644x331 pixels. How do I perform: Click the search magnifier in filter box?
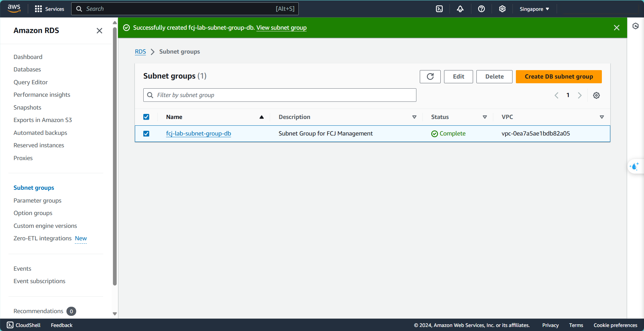click(x=150, y=95)
